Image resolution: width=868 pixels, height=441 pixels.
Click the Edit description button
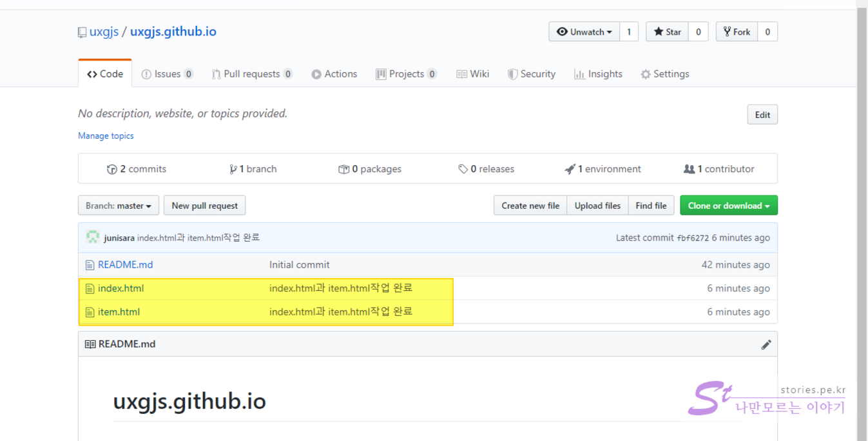click(x=762, y=115)
